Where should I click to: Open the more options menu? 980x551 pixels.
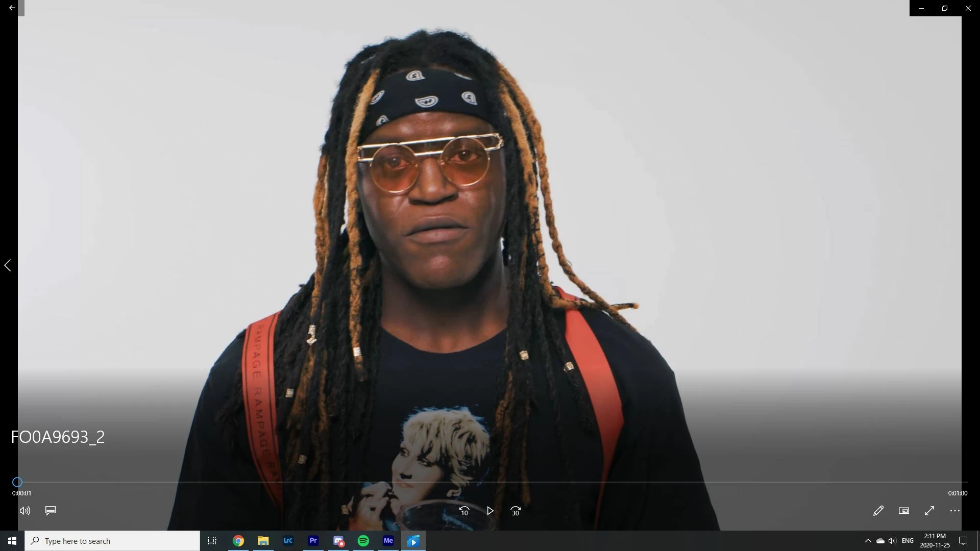pyautogui.click(x=955, y=511)
